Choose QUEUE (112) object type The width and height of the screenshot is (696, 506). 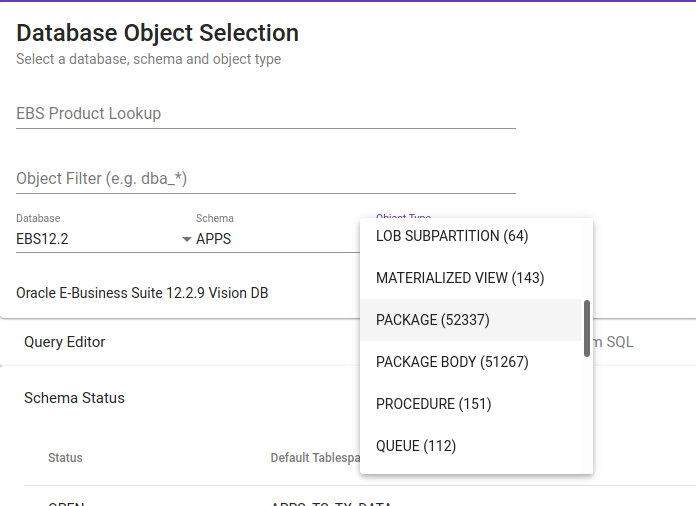tap(471, 446)
